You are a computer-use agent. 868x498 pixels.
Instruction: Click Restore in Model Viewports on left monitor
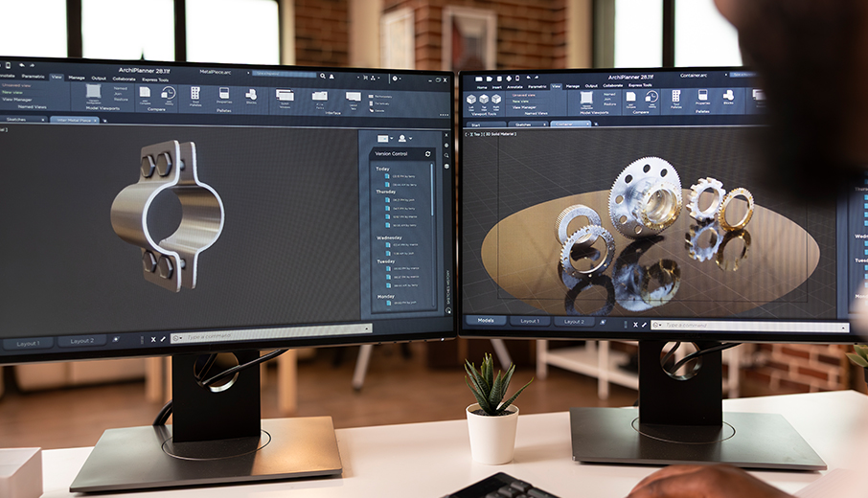121,100
